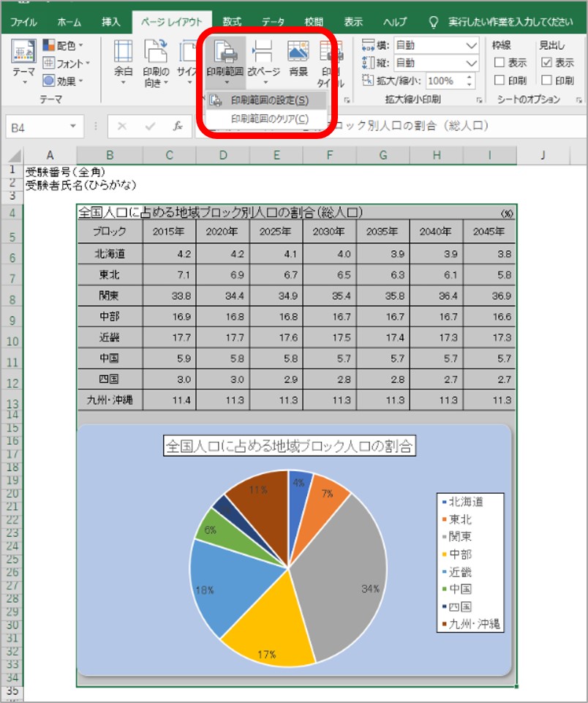Switch to the 数式 (Formulas) tab
This screenshot has height=703, width=588.
coord(231,22)
